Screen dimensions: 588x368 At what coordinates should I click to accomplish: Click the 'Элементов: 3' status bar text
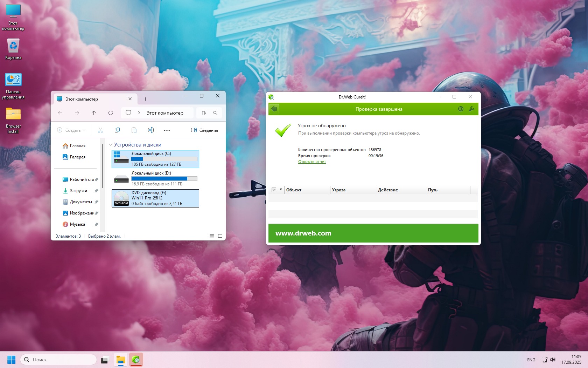pos(68,236)
